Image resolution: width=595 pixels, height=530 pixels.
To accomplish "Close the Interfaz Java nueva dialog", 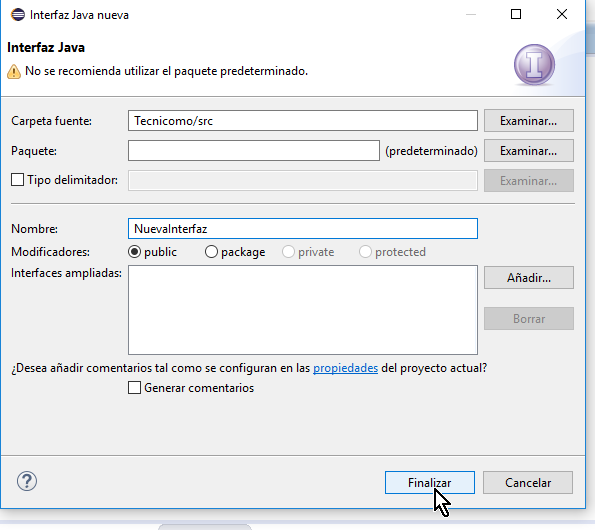I will point(562,14).
